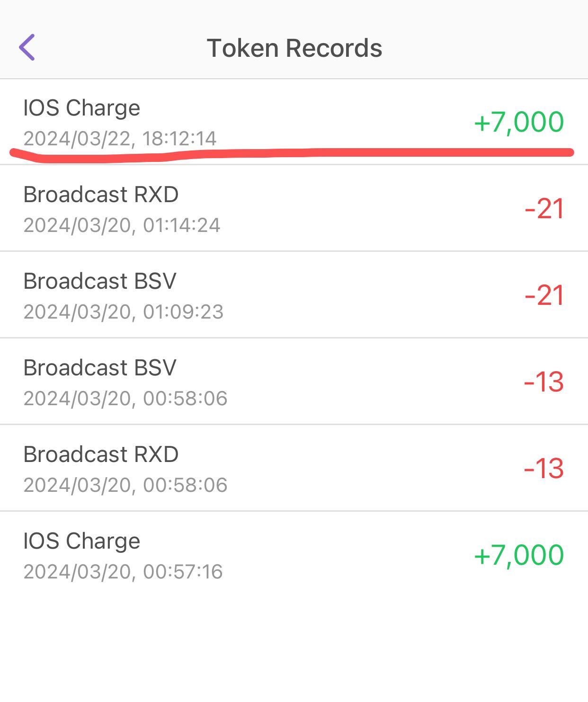Select the -21 amount for Broadcast BSV

click(x=544, y=295)
